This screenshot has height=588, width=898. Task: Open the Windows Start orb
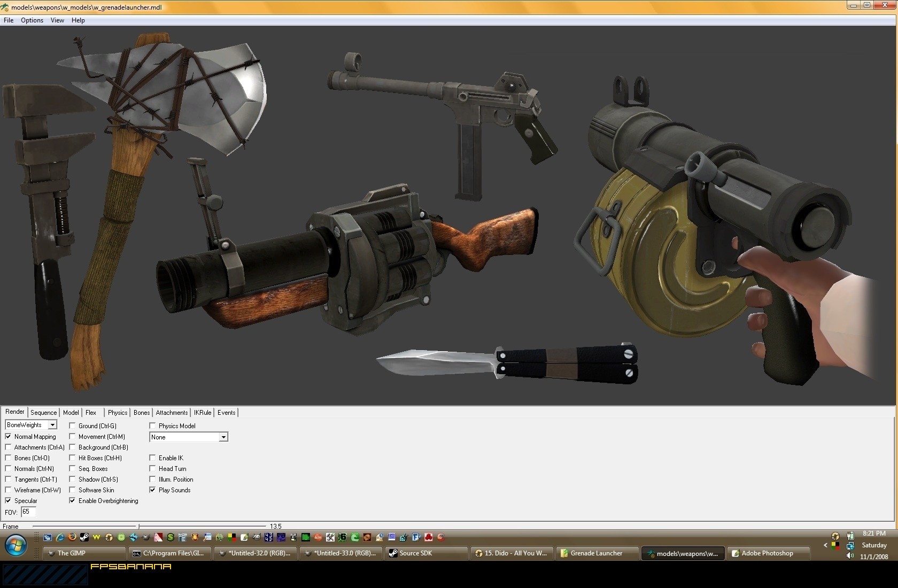pos(16,546)
